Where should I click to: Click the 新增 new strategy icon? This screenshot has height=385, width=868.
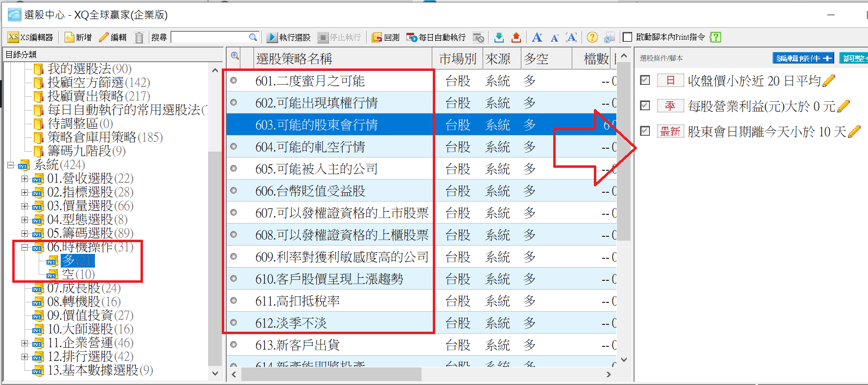coord(78,37)
